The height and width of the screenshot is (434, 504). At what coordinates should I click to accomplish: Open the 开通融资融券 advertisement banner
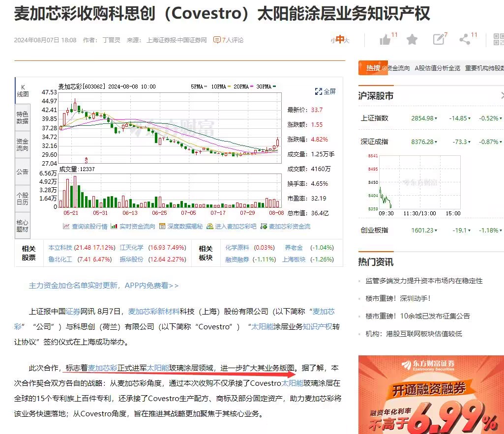[x=431, y=395]
